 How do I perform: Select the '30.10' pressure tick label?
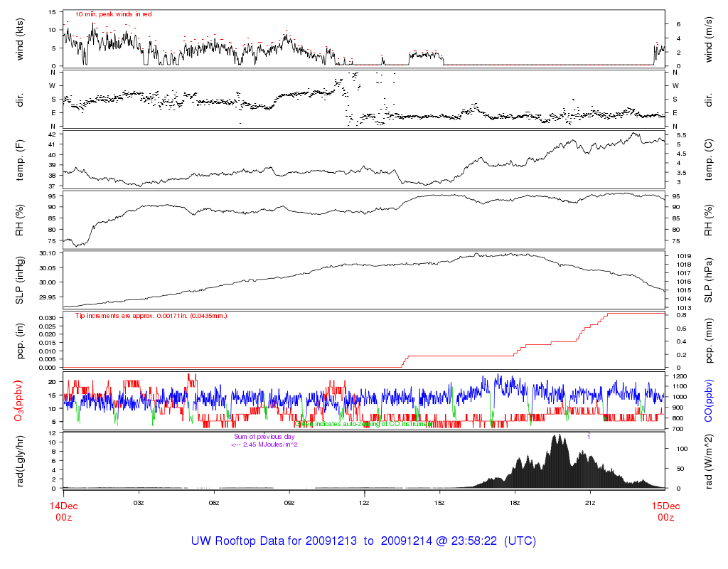(x=48, y=253)
